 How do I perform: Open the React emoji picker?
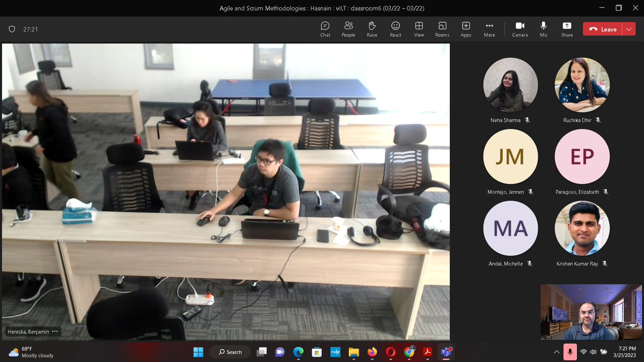coord(396,29)
